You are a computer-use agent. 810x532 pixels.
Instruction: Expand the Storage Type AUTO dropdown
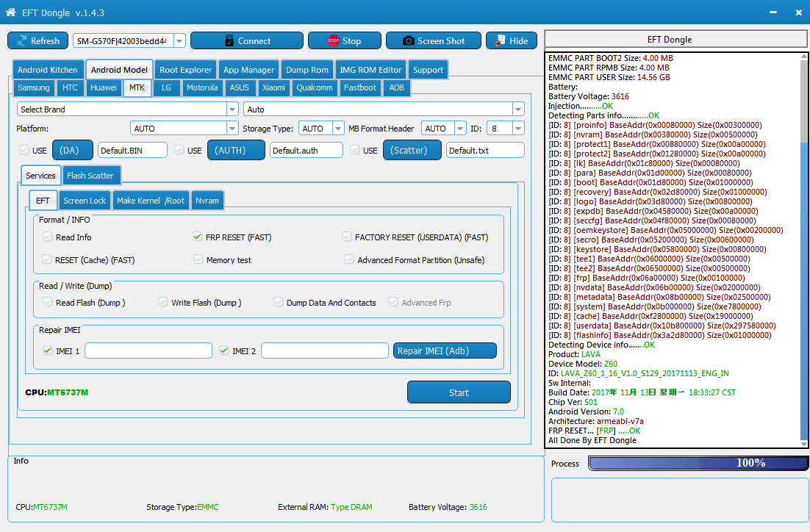point(338,128)
